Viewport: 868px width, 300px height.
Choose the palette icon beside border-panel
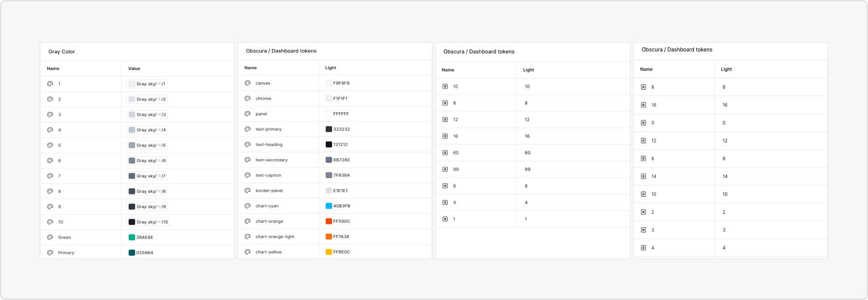247,190
